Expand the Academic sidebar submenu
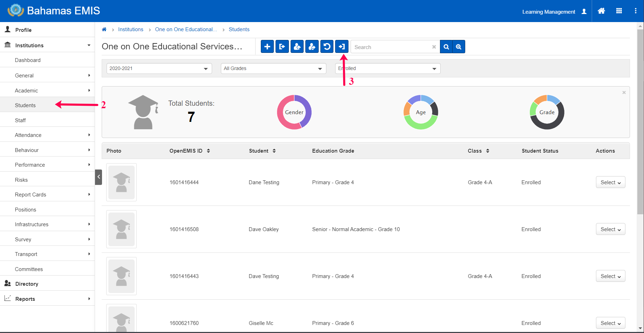The width and height of the screenshot is (644, 333). click(47, 91)
